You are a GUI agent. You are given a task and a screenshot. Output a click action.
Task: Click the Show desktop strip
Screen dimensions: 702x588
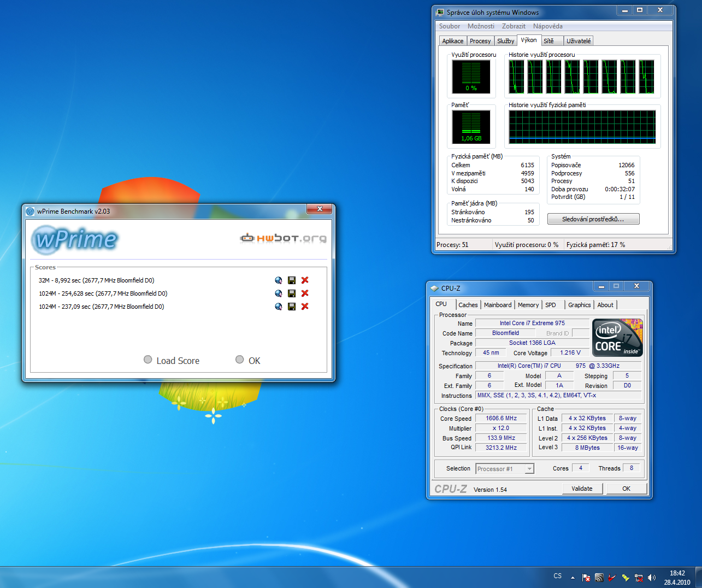(x=698, y=578)
